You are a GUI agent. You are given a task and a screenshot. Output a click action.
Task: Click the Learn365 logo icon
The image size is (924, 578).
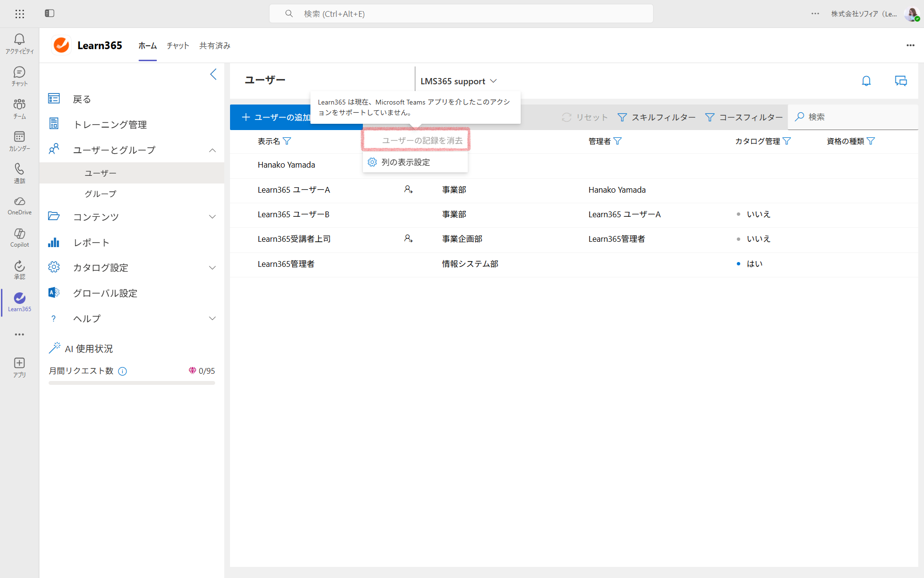[x=62, y=45]
